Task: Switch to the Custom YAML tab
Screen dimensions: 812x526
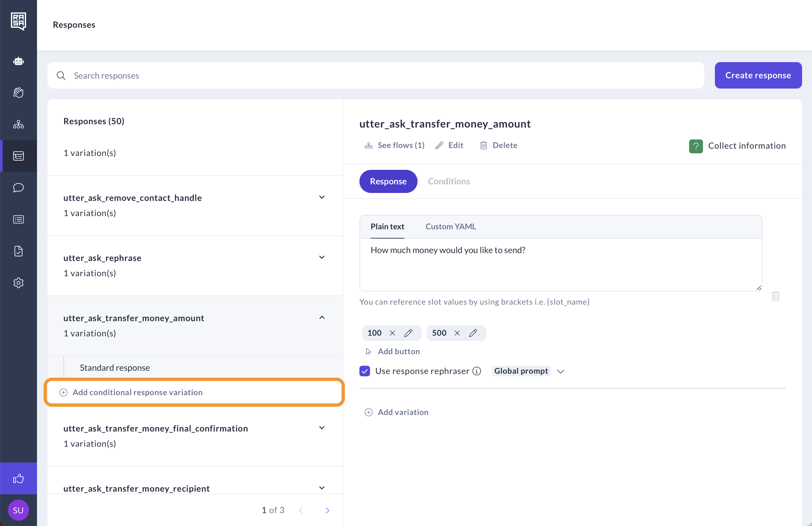Action: (x=450, y=227)
